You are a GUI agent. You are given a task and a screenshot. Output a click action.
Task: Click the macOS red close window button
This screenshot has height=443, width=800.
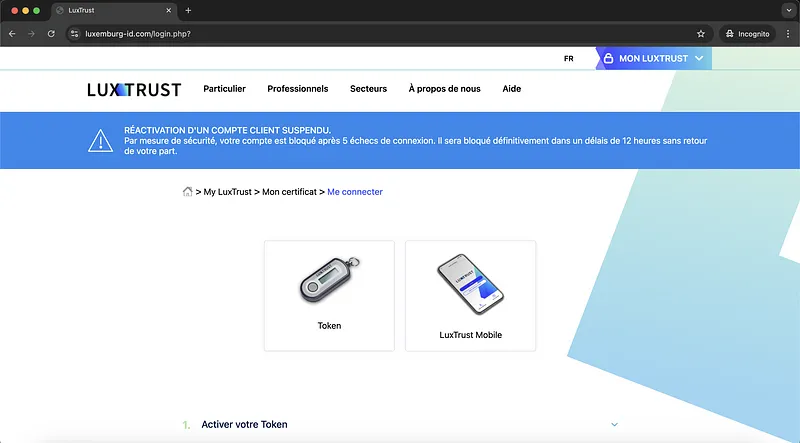(x=14, y=10)
